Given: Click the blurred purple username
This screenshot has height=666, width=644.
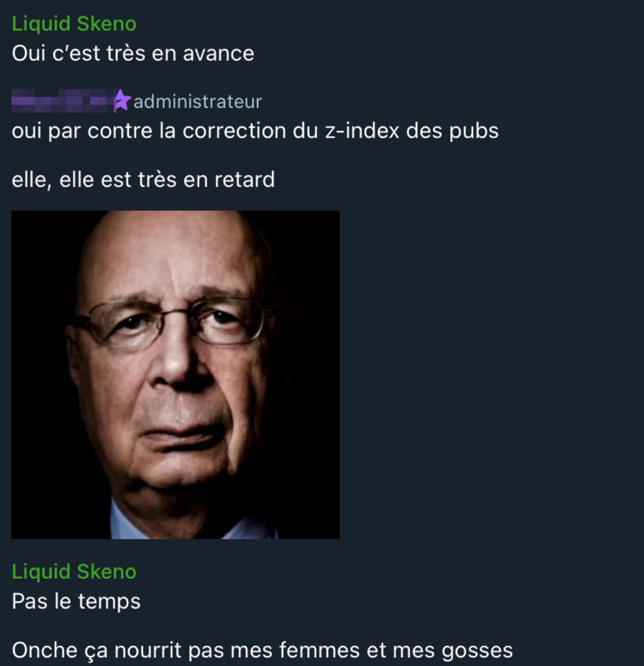Looking at the screenshot, I should tap(63, 101).
